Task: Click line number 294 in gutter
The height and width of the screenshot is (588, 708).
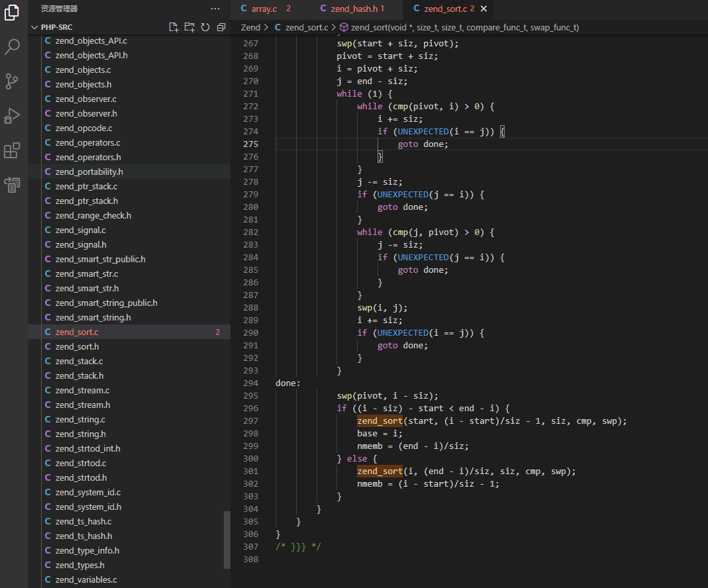Action: click(x=250, y=383)
